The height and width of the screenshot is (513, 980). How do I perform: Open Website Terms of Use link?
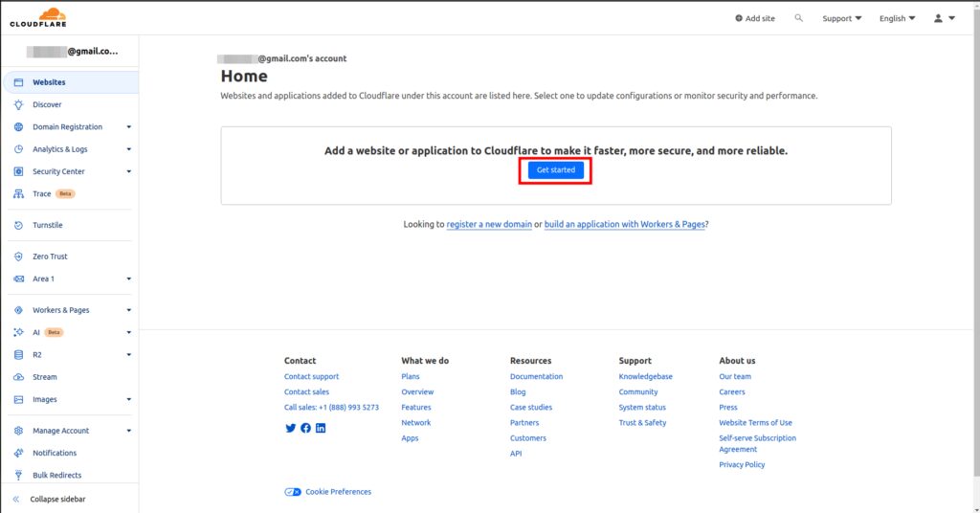click(x=755, y=423)
